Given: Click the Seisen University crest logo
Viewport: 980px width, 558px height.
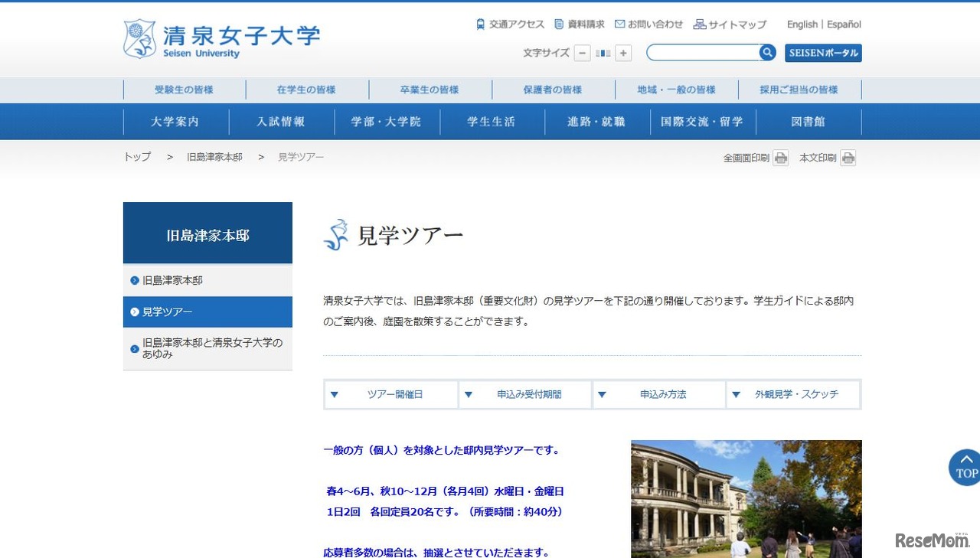Looking at the screenshot, I should pyautogui.click(x=138, y=37).
